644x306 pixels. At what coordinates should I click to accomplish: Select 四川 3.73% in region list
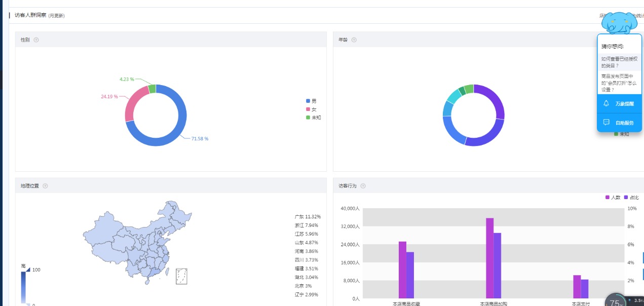307,260
